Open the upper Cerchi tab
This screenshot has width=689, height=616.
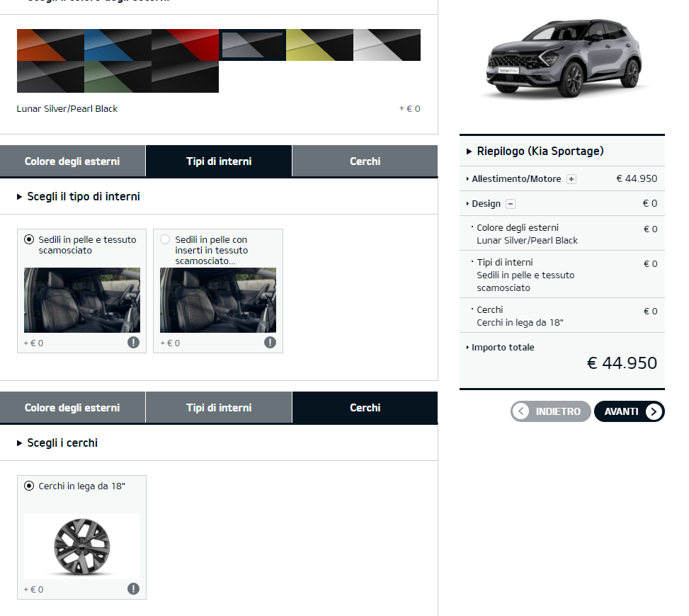[365, 161]
